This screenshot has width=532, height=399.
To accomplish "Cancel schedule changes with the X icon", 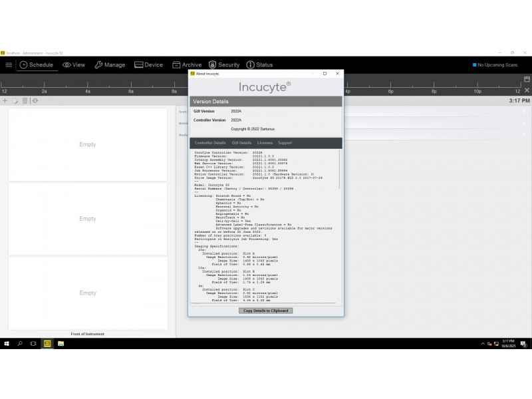I will [527, 90].
